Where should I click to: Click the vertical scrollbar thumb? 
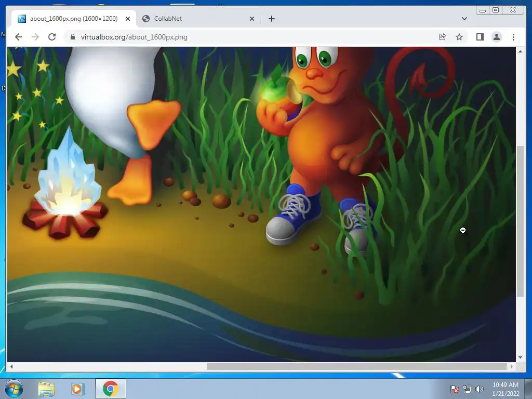coord(520,221)
